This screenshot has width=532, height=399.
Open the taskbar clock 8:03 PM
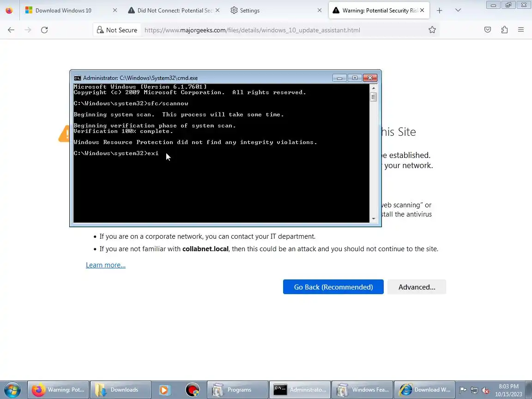pyautogui.click(x=508, y=390)
